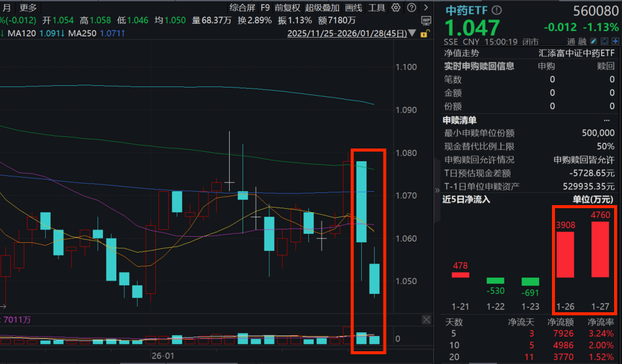Open the drawing tool 画线 icon
This screenshot has height=364, width=622.
(x=354, y=8)
